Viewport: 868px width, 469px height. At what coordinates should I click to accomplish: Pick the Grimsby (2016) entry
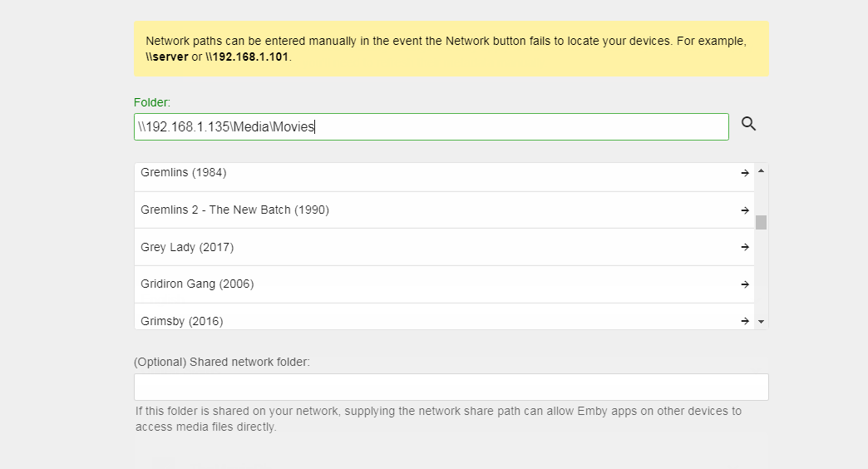tap(182, 321)
